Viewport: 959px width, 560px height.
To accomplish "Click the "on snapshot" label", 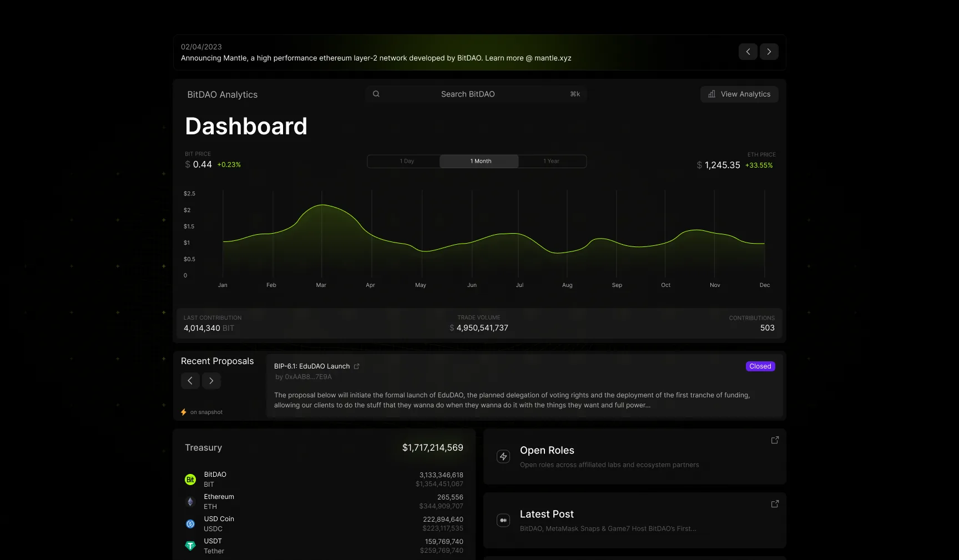I will tap(206, 412).
